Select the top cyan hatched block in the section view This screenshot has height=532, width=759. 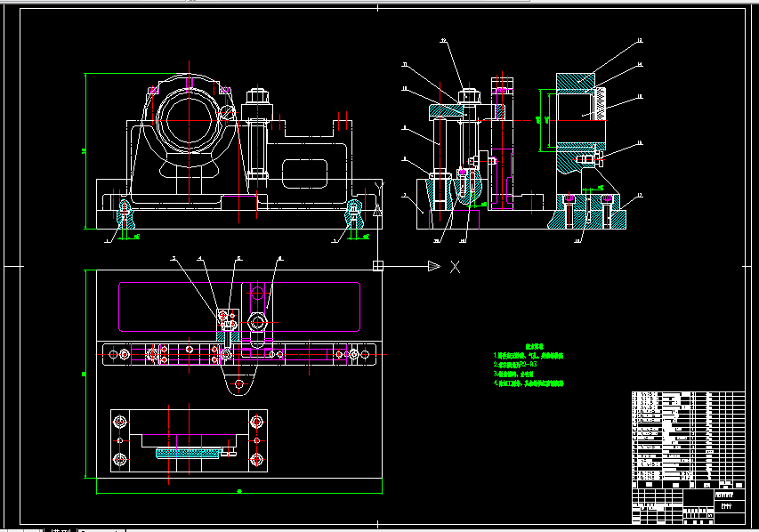pyautogui.click(x=576, y=81)
